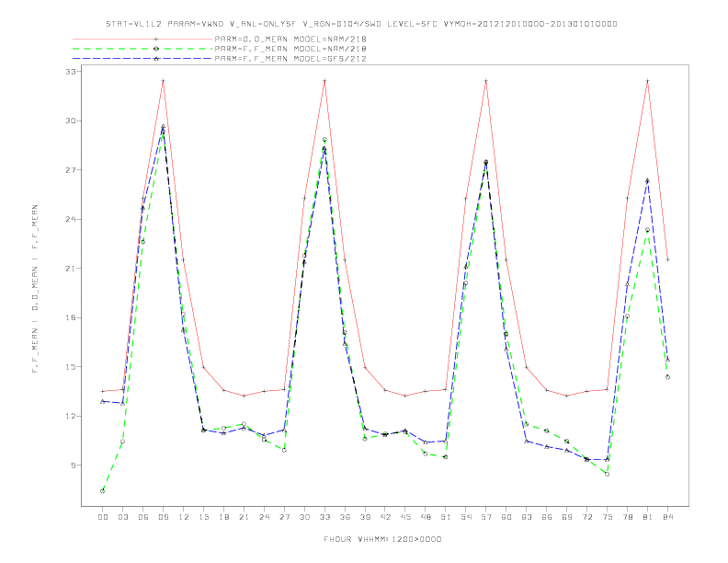Click x-axis forecast hour label 75
Screen dimensions: 728x563
point(608,517)
